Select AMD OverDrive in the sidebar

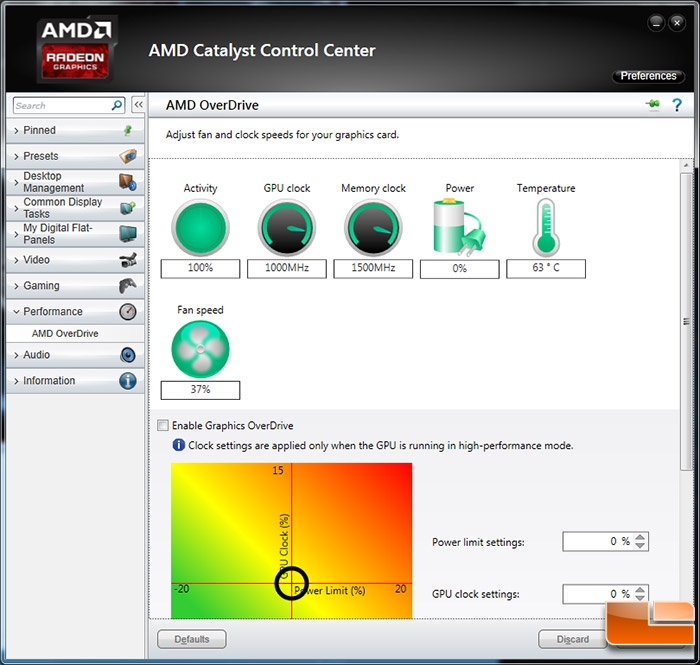point(65,333)
